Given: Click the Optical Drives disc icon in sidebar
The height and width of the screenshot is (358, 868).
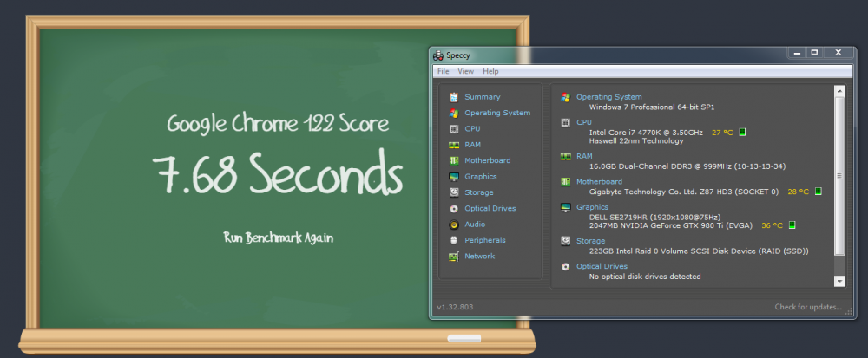Looking at the screenshot, I should click(x=454, y=208).
